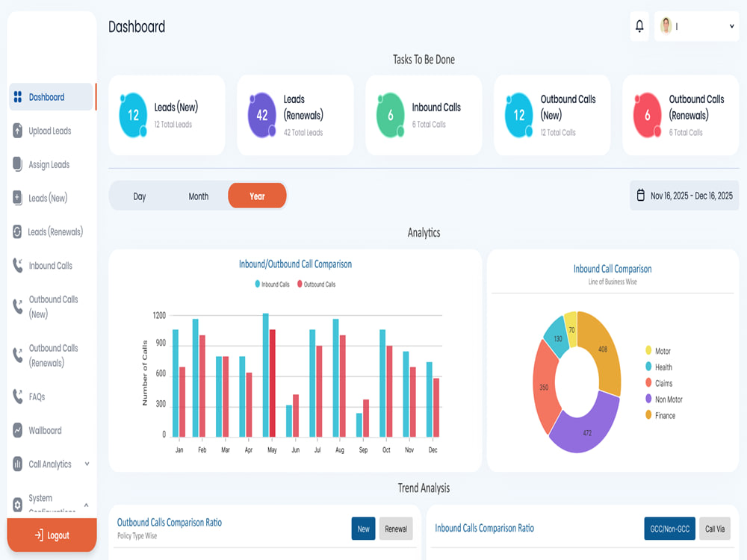Click the Finance legend color dot
This screenshot has width=747, height=560.
tap(648, 415)
